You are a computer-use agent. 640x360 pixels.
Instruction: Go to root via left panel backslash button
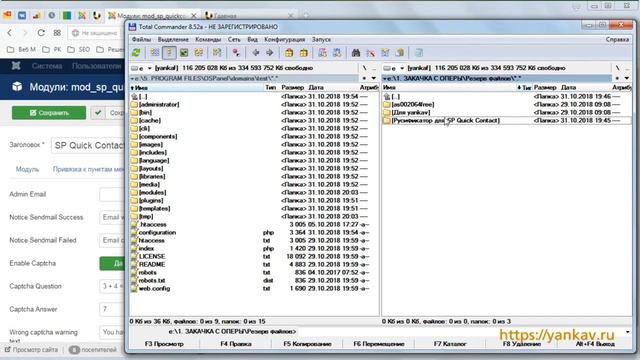(x=364, y=68)
